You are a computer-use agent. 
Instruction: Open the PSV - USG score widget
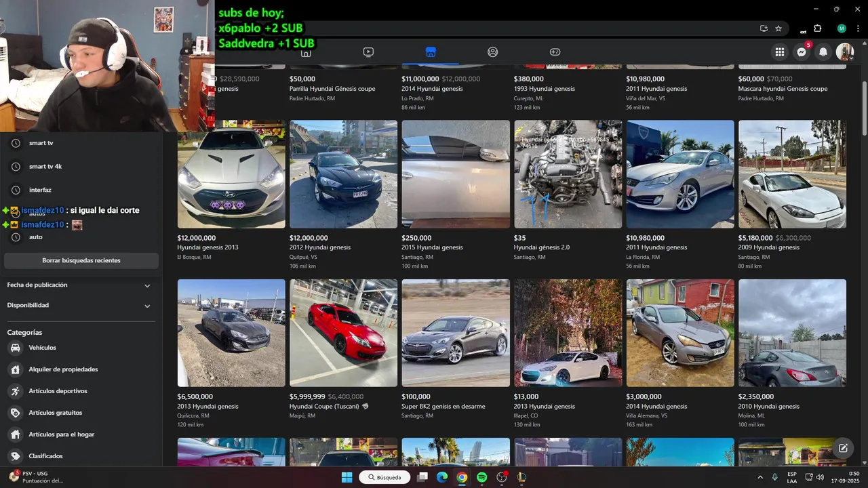point(37,477)
